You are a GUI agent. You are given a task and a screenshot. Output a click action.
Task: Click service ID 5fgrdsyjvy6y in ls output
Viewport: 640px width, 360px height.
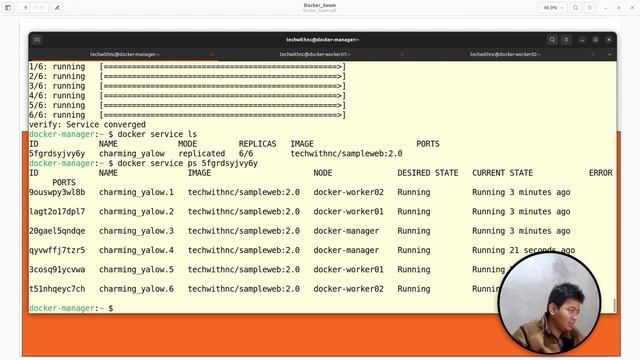click(x=57, y=153)
